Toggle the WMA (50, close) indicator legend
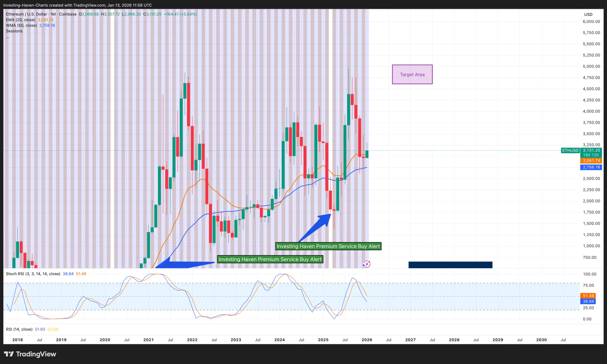The width and height of the screenshot is (607, 364). [21, 26]
